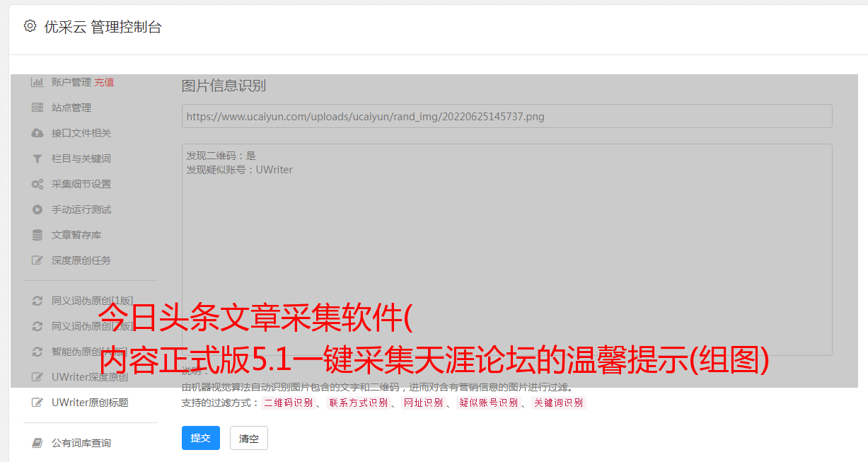The height and width of the screenshot is (462, 868).
Task: Click the database icon for 文章暂存库
Action: tap(37, 235)
